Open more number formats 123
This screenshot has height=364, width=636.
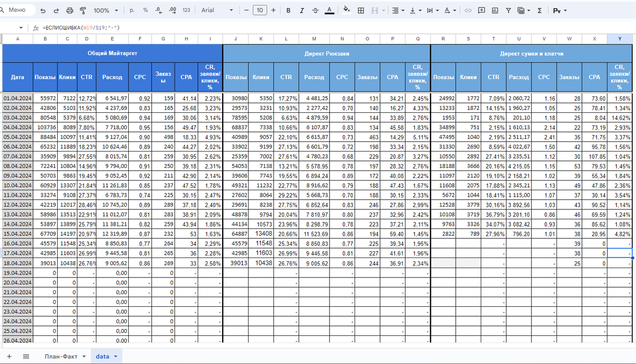click(x=186, y=10)
